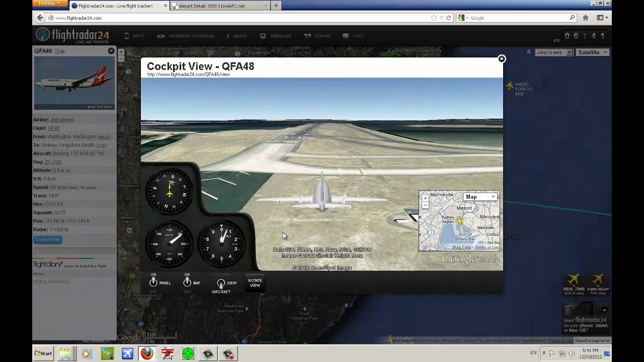This screenshot has width=644, height=362.
Task: Open the Jump to area dropdown
Action: click(x=553, y=52)
